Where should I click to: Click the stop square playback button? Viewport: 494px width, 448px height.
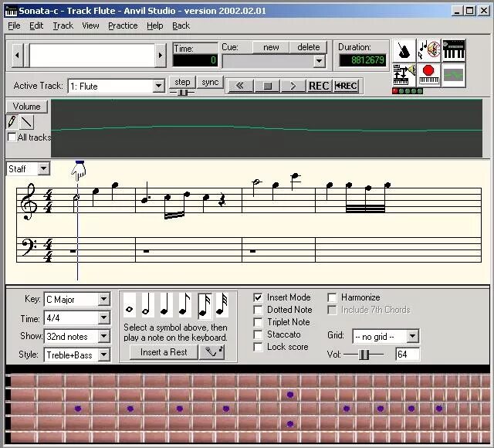tap(267, 86)
